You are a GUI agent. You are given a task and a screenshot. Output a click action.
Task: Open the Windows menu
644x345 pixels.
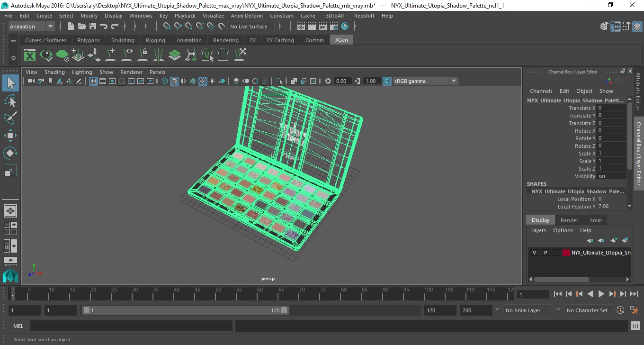pyautogui.click(x=141, y=16)
